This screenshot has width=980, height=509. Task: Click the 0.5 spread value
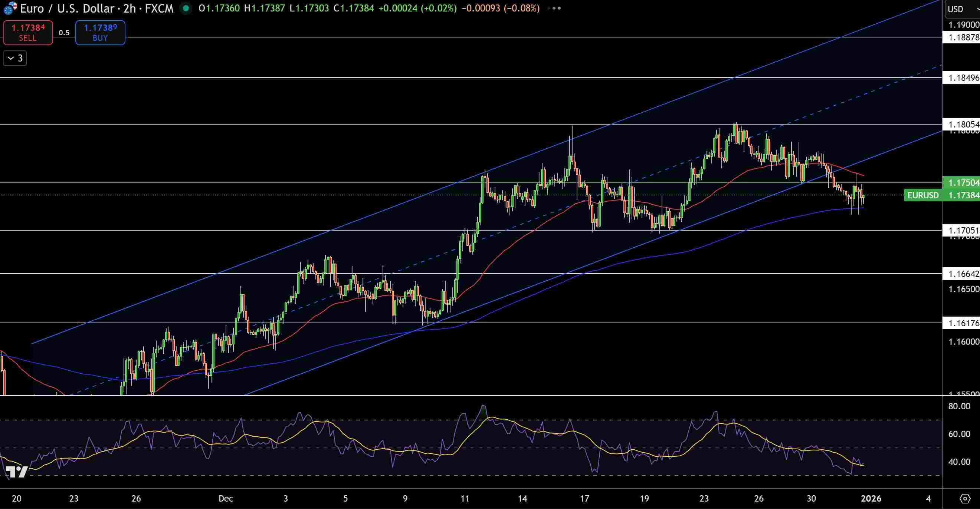pyautogui.click(x=64, y=33)
